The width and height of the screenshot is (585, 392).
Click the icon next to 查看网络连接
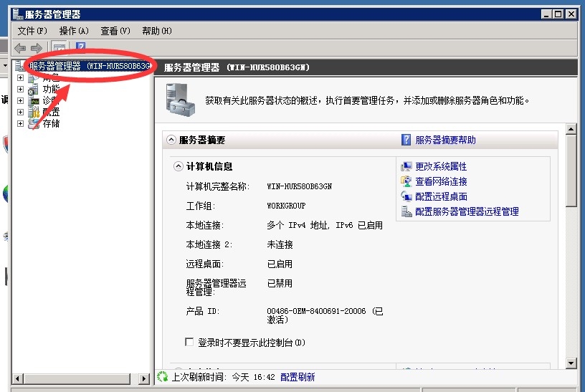(406, 181)
